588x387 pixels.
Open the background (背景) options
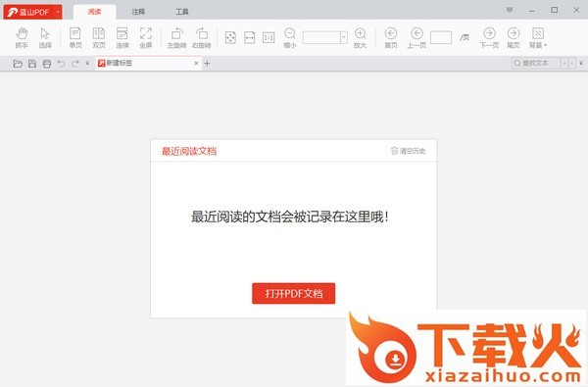point(538,37)
